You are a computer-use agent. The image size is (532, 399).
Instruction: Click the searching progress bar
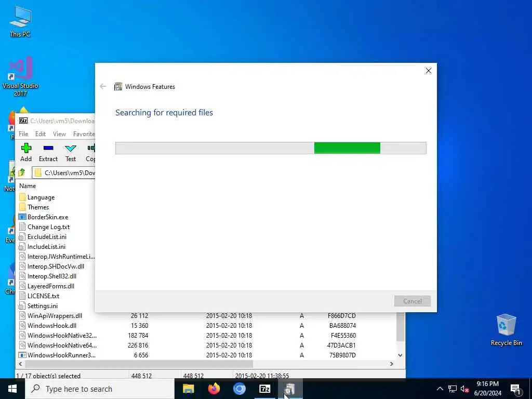(x=271, y=148)
